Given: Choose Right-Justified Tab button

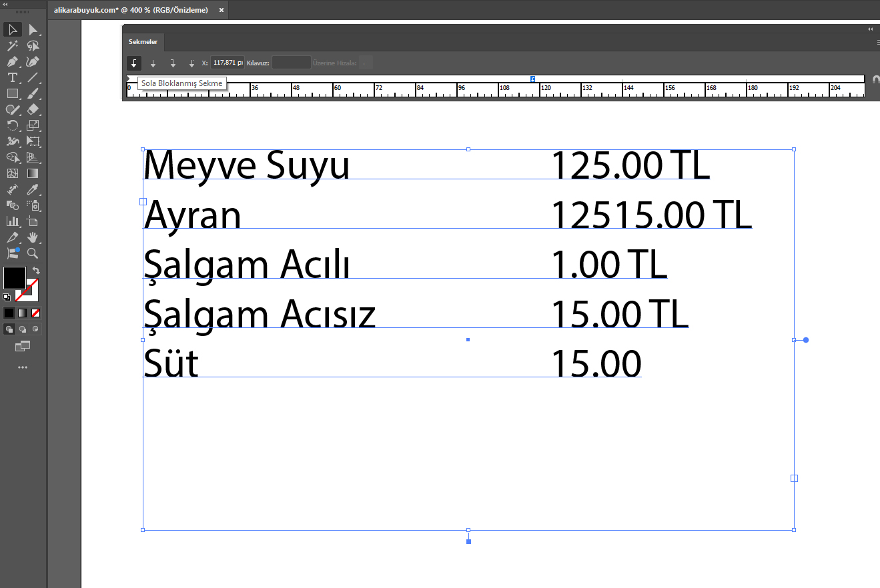Looking at the screenshot, I should [x=173, y=63].
